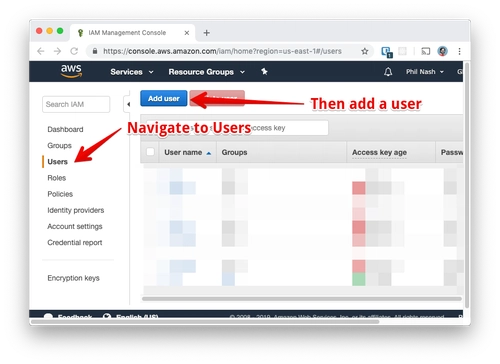Focus the Search IAM field
Screen dimensions: 500x364
76,104
